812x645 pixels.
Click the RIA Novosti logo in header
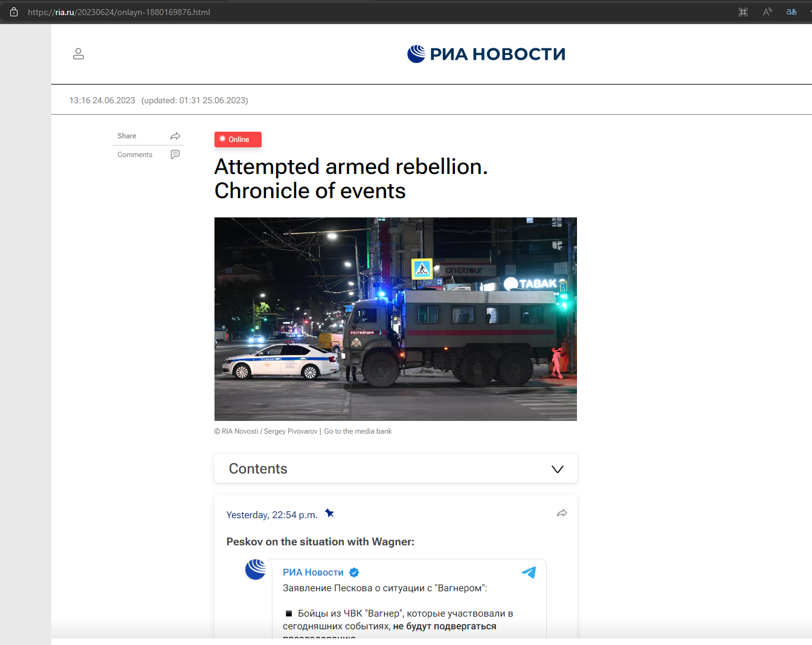click(486, 54)
